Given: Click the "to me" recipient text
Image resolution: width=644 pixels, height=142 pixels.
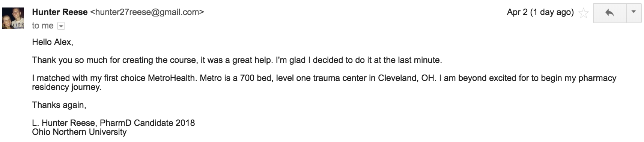Looking at the screenshot, I should (43, 26).
